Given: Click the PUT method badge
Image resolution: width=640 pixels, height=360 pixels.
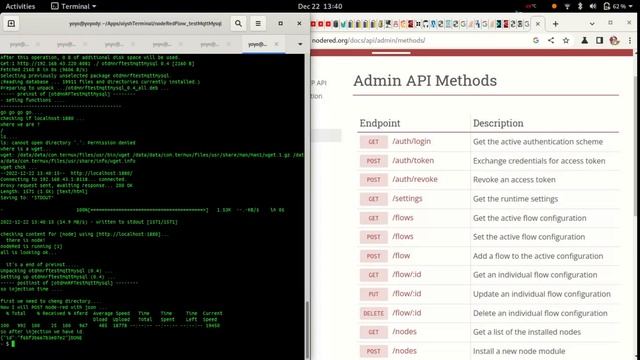Looking at the screenshot, I should click(373, 294).
